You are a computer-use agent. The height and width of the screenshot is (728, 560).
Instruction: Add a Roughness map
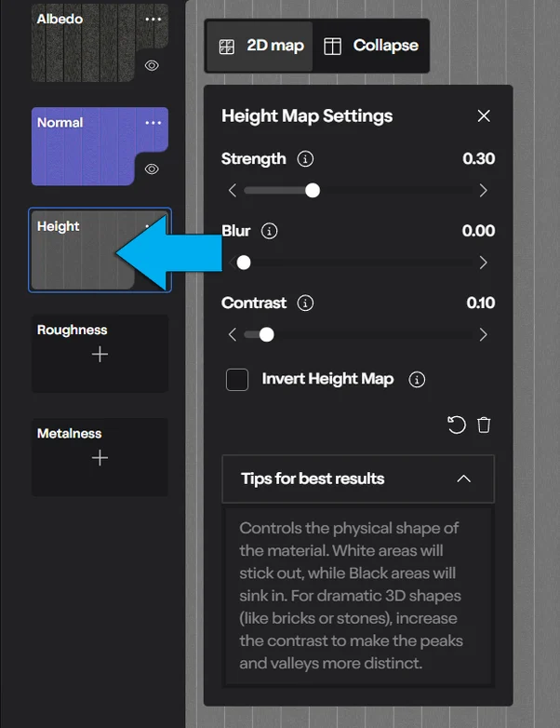click(100, 355)
